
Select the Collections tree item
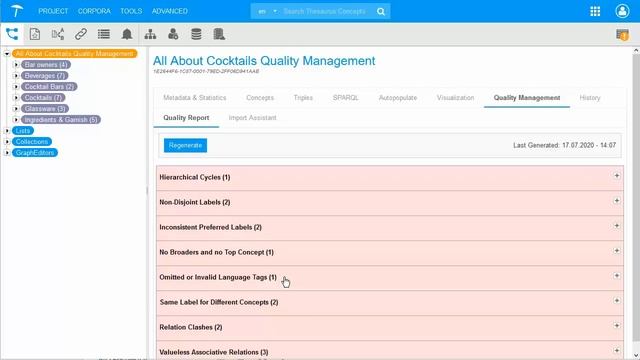click(32, 142)
